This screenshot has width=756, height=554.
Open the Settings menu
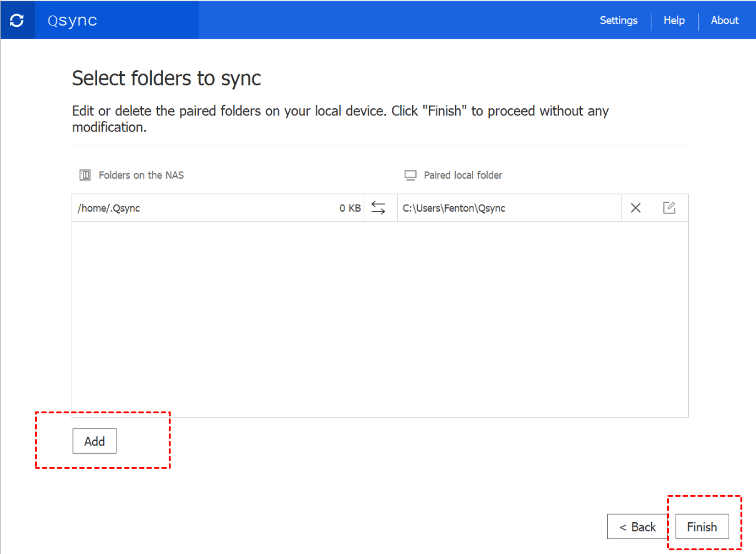pyautogui.click(x=618, y=21)
